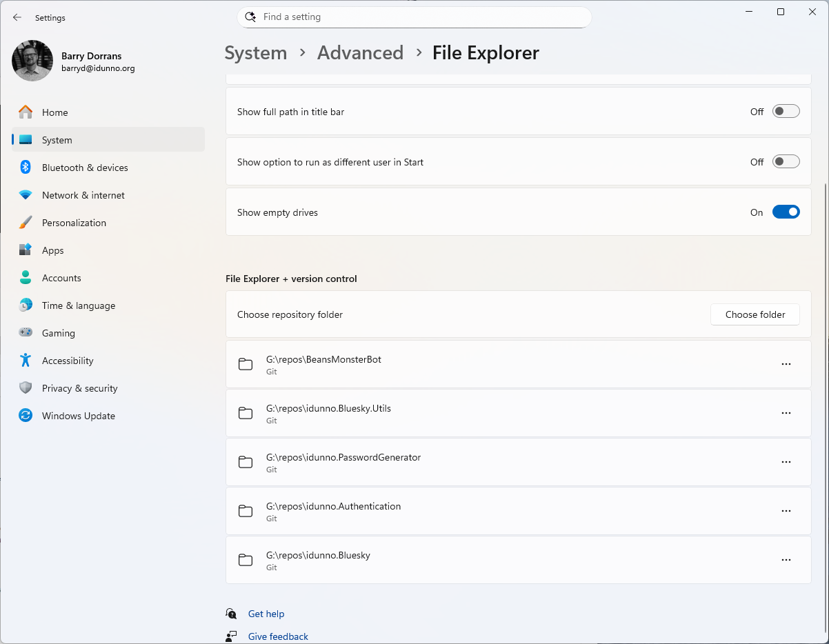Click the G:\repos\idunno.Bluesky.Utils path text
The image size is (829, 644).
click(328, 408)
